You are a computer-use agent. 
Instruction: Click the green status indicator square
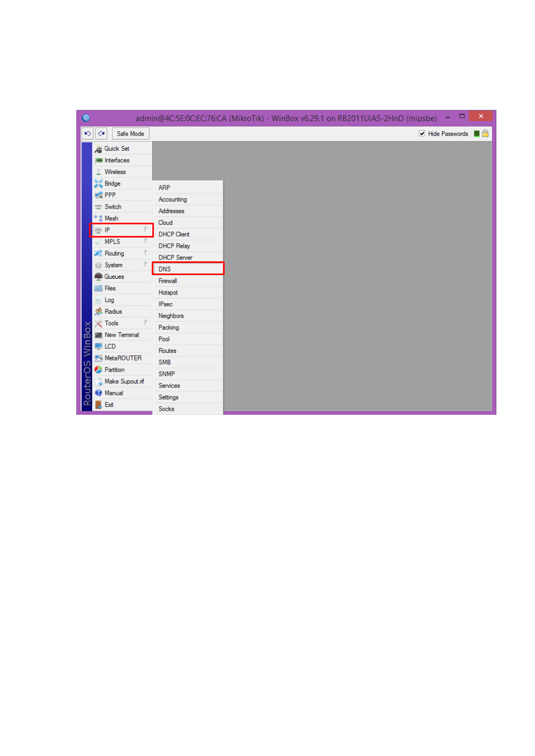coord(477,134)
